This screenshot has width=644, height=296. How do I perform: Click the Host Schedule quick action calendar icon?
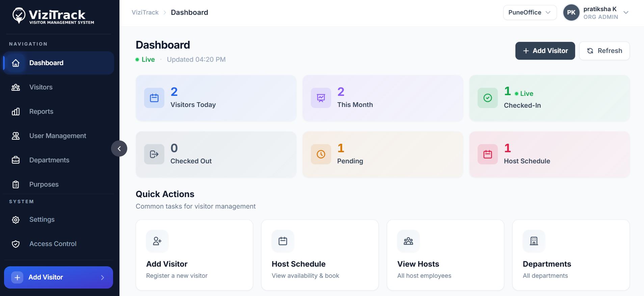tap(283, 241)
